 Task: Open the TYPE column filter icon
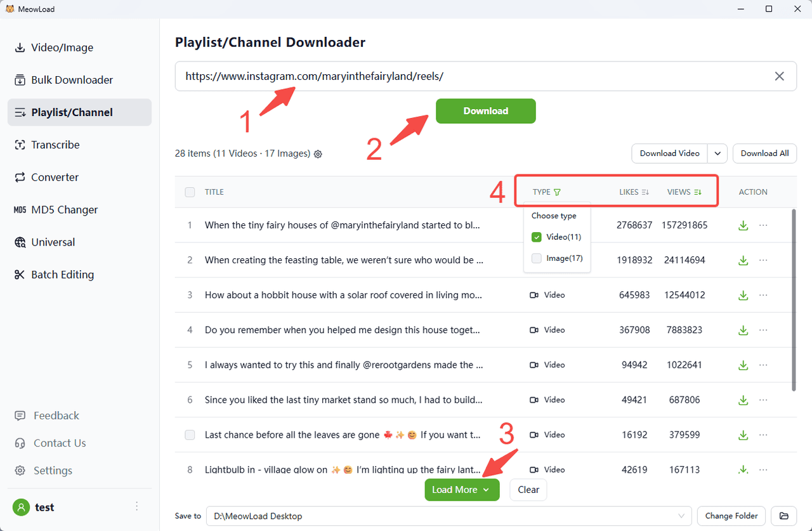pos(557,192)
